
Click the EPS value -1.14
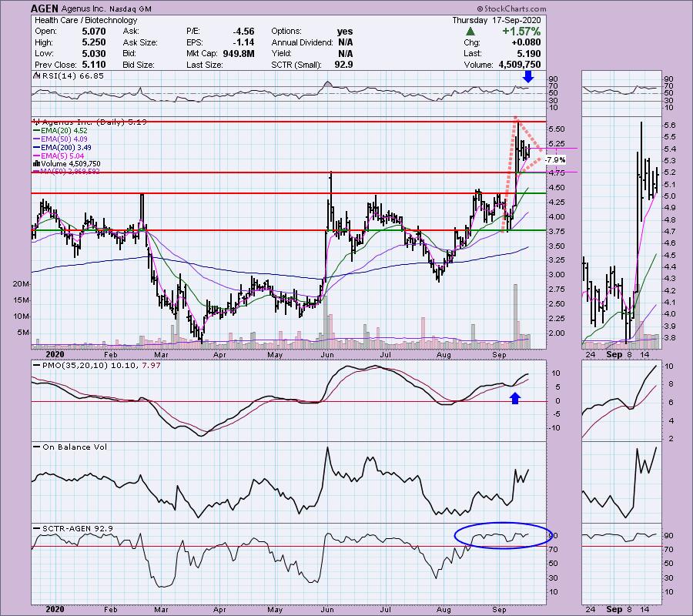pyautogui.click(x=243, y=42)
